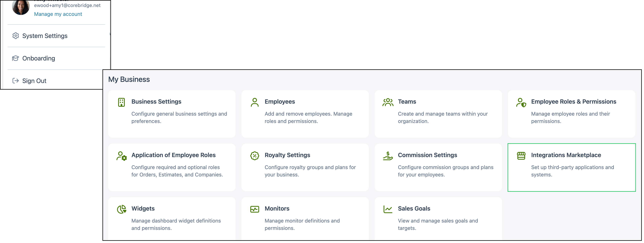644x243 pixels.
Task: Click the My Business section heading
Action: tap(129, 79)
